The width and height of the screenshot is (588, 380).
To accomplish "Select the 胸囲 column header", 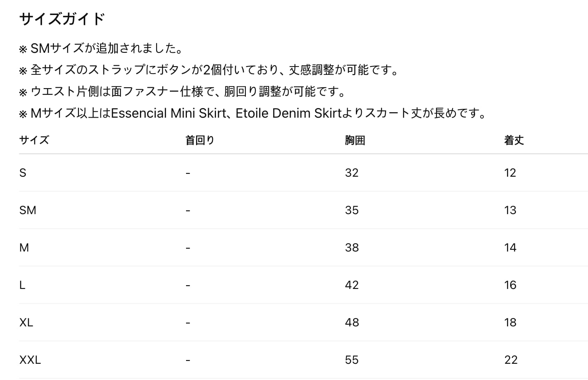I will (x=355, y=140).
